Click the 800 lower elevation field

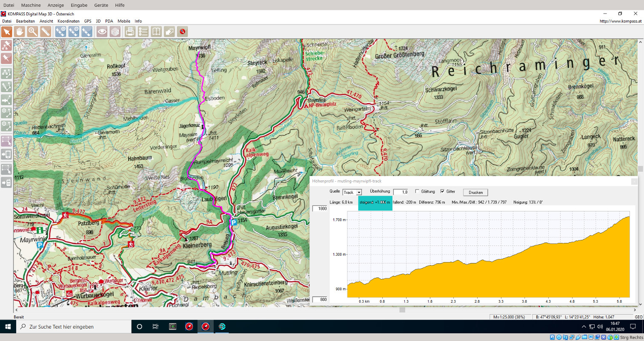tap(320, 300)
